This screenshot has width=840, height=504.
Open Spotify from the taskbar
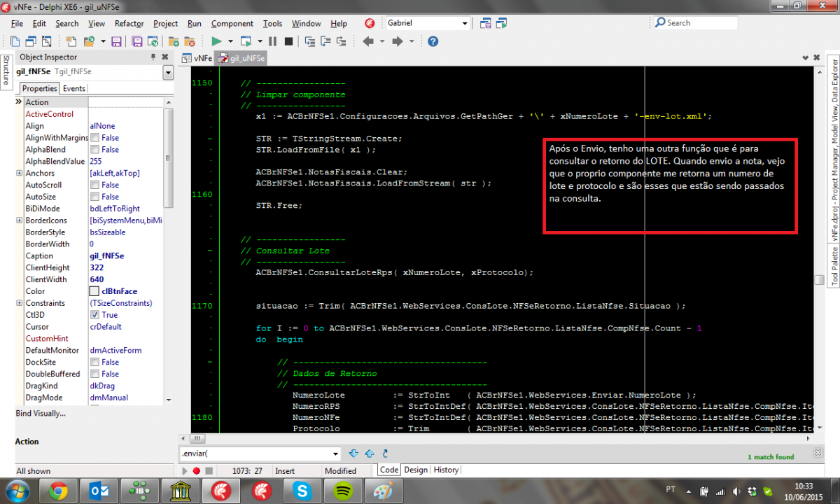click(344, 490)
